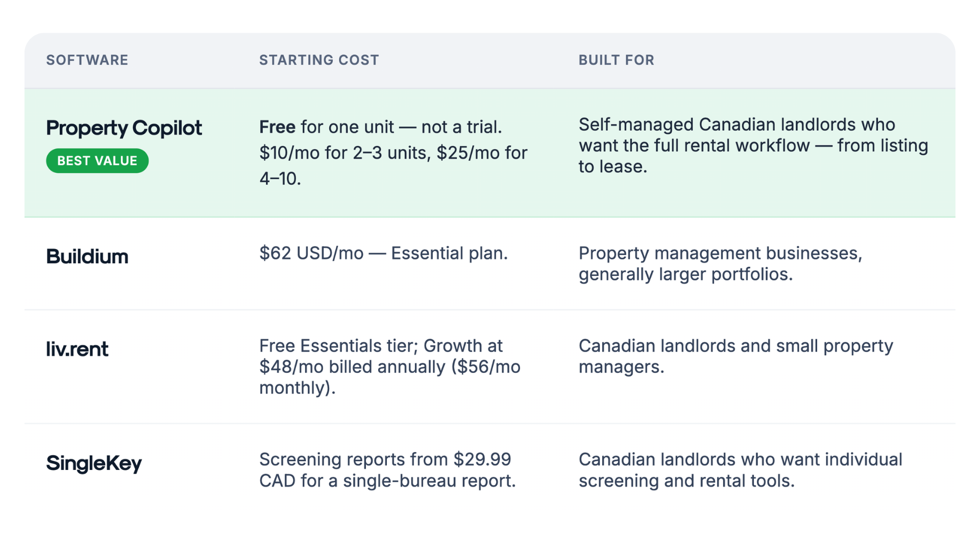The width and height of the screenshot is (980, 551).
Task: Click the BUILT FOR column header
Action: pyautogui.click(x=616, y=60)
